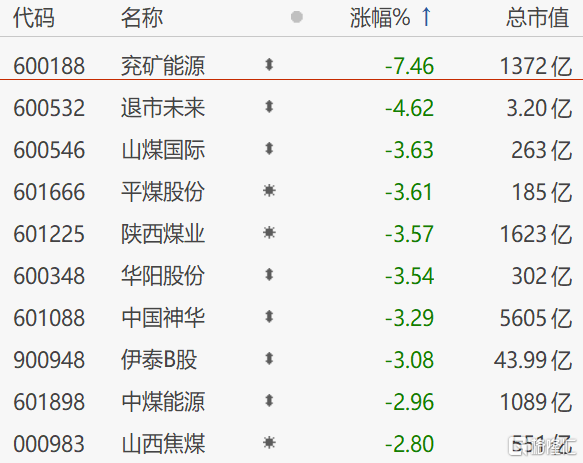Click the 43.99亿 market cap value
The height and width of the screenshot is (463, 583).
(x=533, y=360)
